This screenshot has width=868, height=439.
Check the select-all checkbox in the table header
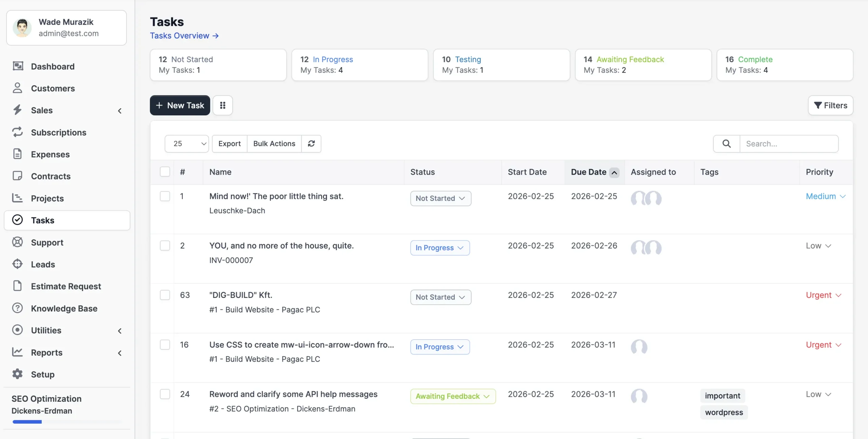pyautogui.click(x=165, y=172)
